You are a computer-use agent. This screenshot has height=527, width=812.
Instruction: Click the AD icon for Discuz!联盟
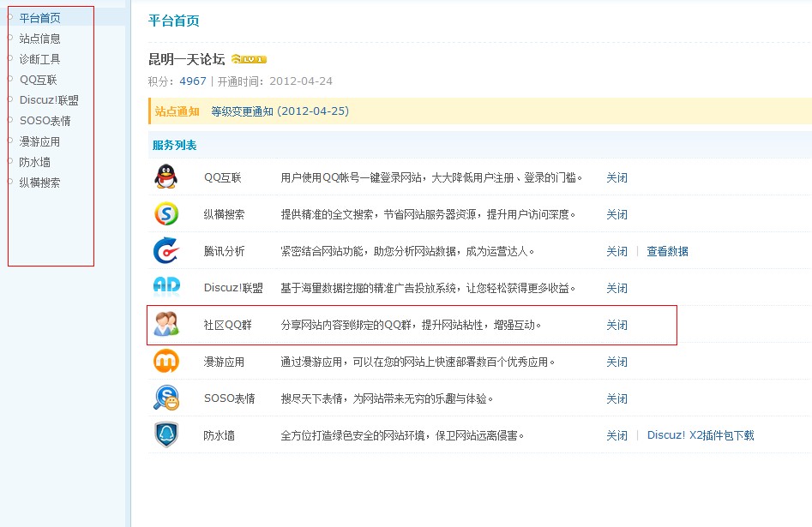pyautogui.click(x=166, y=285)
